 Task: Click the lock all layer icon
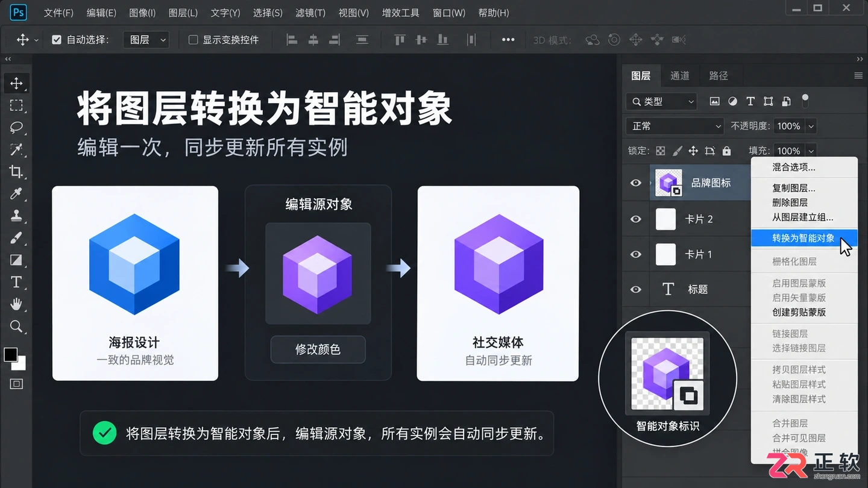[726, 151]
